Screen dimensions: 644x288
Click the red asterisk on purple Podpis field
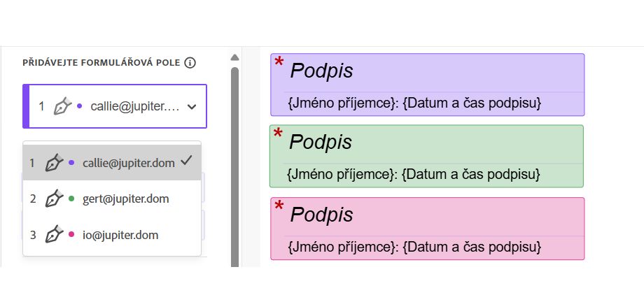(x=279, y=62)
